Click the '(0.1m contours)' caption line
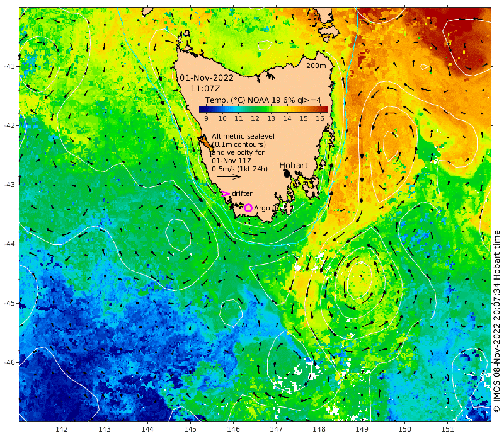Image resolution: width=504 pixels, height=441 pixels. coord(239,144)
